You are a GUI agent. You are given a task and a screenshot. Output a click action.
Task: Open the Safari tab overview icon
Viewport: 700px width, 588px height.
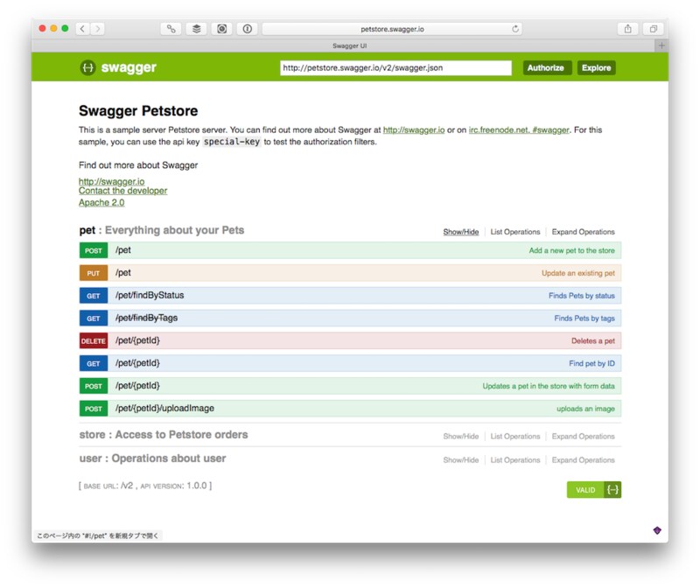(653, 29)
